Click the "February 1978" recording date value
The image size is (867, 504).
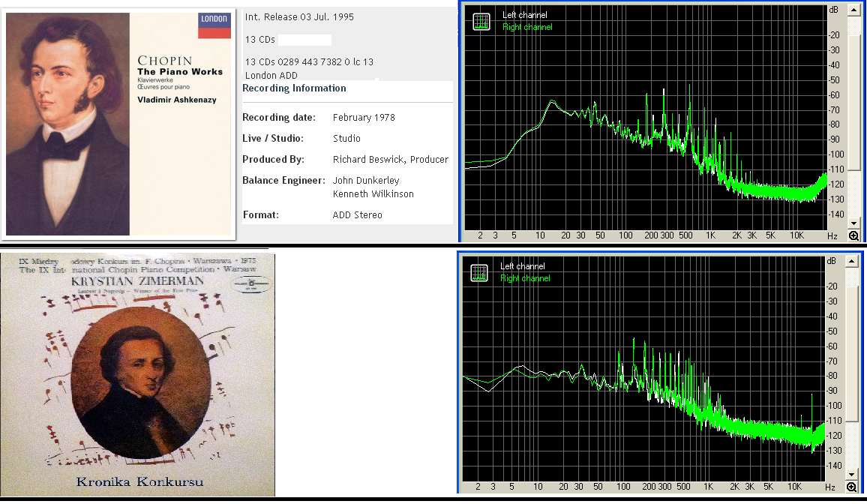[x=364, y=118]
